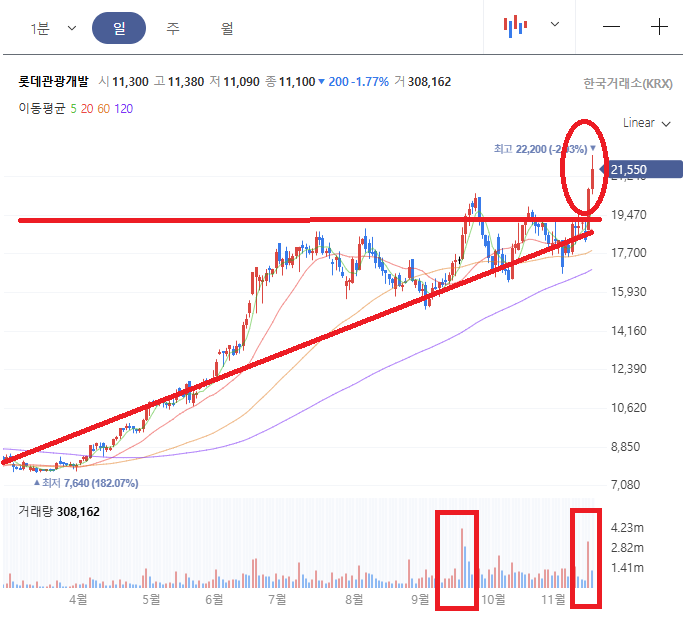Image resolution: width=691 pixels, height=623 pixels.
Task: Expand chart type options chevron
Action: 556,26
